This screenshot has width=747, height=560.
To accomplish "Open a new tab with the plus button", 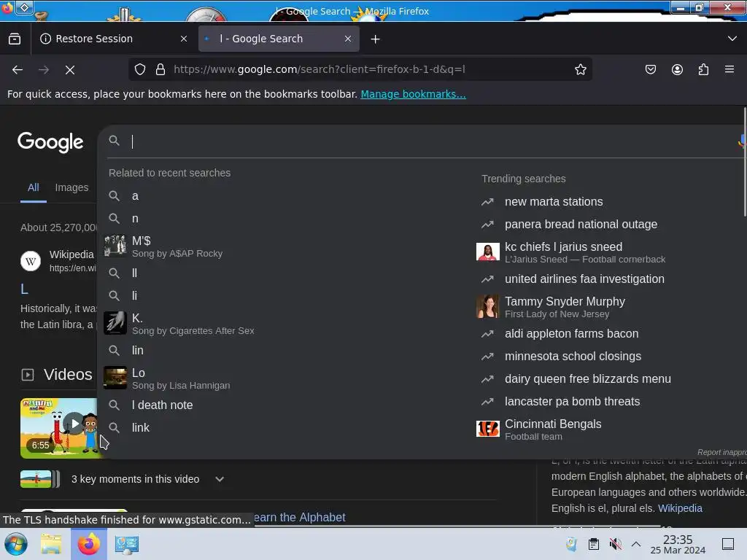I will tap(376, 39).
